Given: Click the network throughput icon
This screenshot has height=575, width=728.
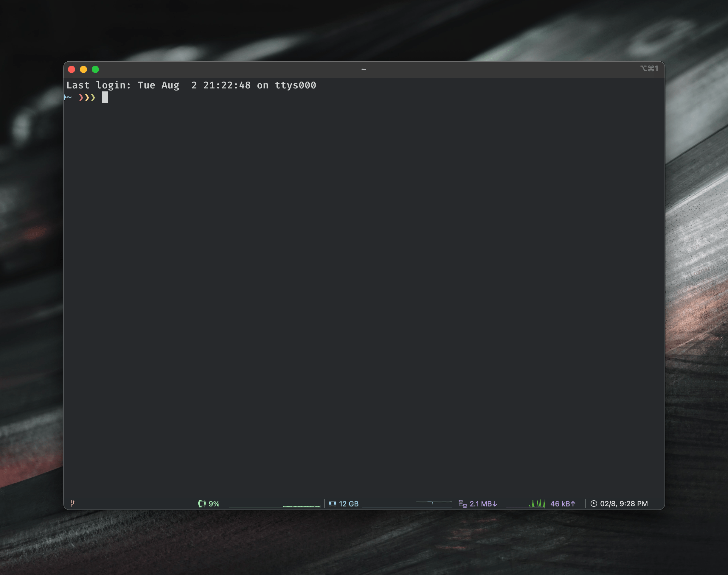Looking at the screenshot, I should click(462, 504).
